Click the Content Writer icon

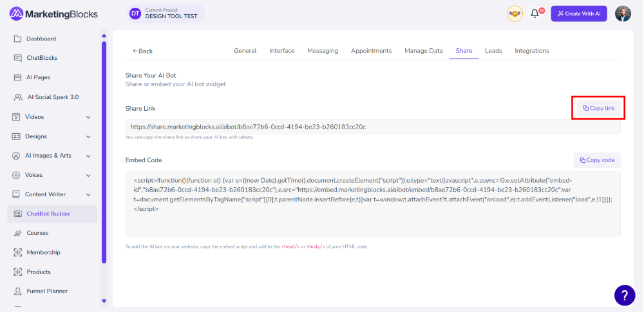17,194
